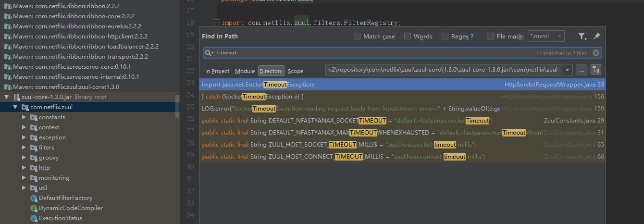
Task: Tick the File mask checkbox
Action: tap(490, 37)
